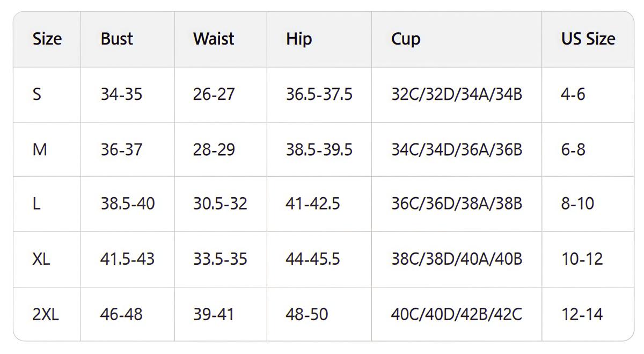Select cup cell 32C/32D/34A/34B
Image resolution: width=644 pixels, height=354 pixels.
pos(457,95)
